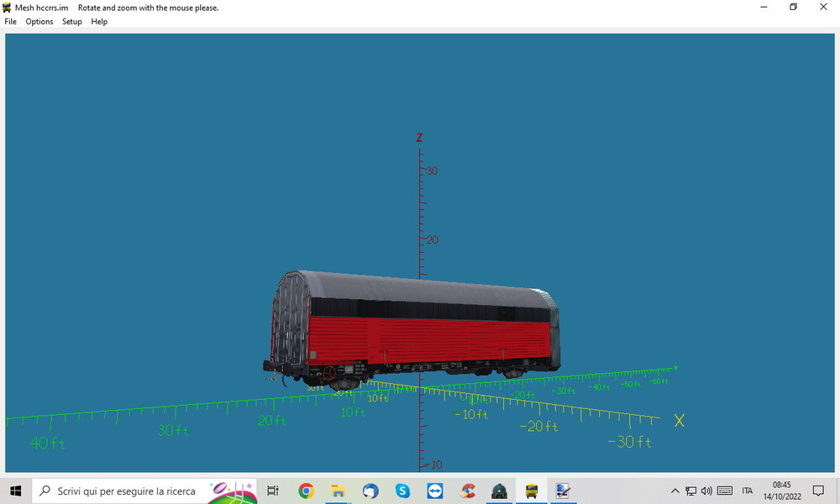This screenshot has width=840, height=504.
Task: Close the mesh viewer window
Action: (823, 7)
